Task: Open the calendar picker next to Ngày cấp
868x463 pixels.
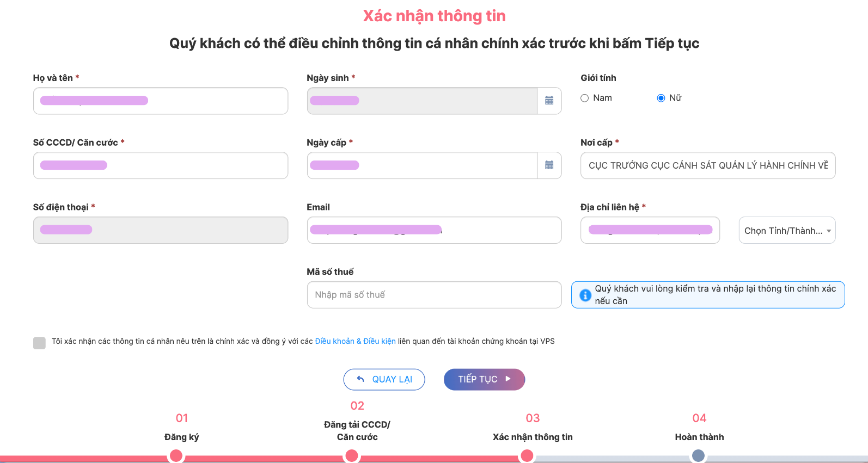Action: pyautogui.click(x=549, y=165)
